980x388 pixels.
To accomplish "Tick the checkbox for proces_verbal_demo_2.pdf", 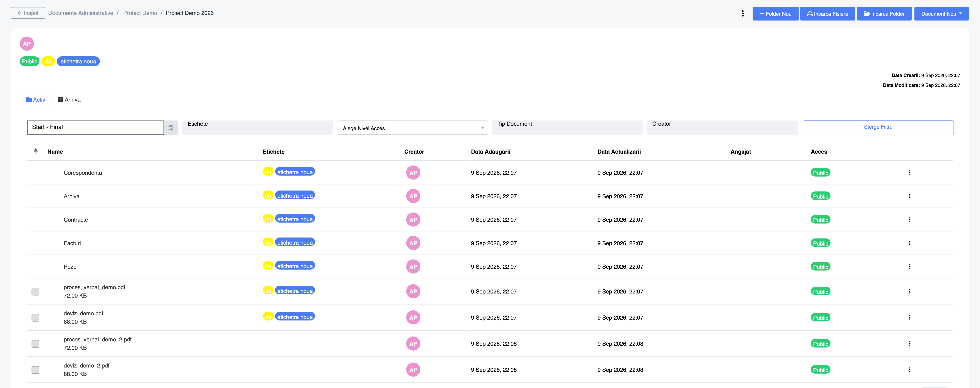I will point(35,343).
